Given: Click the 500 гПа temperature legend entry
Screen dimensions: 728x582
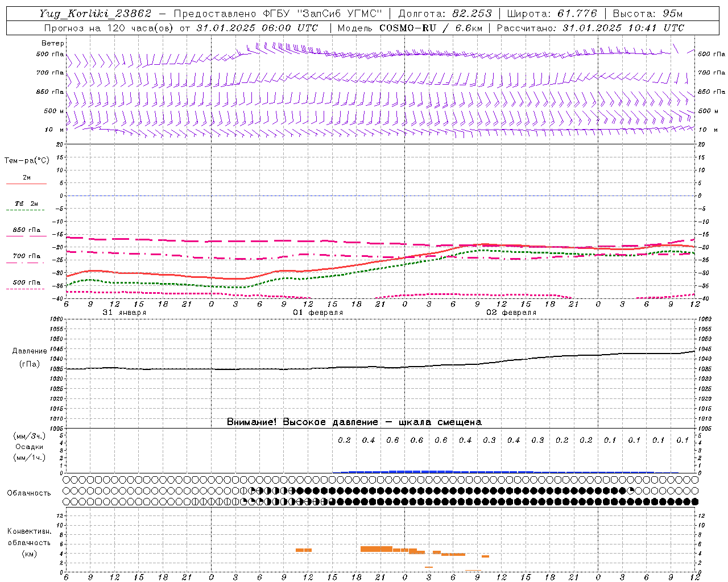Looking at the screenshot, I should tap(26, 282).
